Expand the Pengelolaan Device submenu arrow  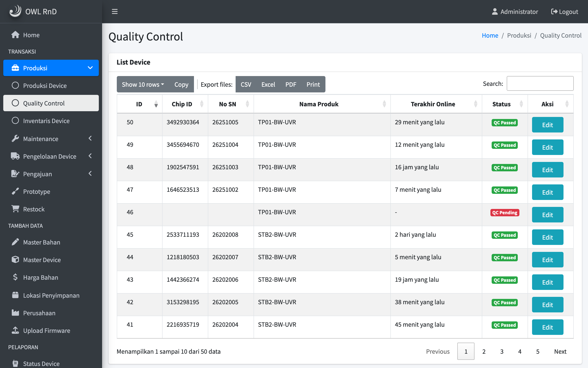point(90,156)
